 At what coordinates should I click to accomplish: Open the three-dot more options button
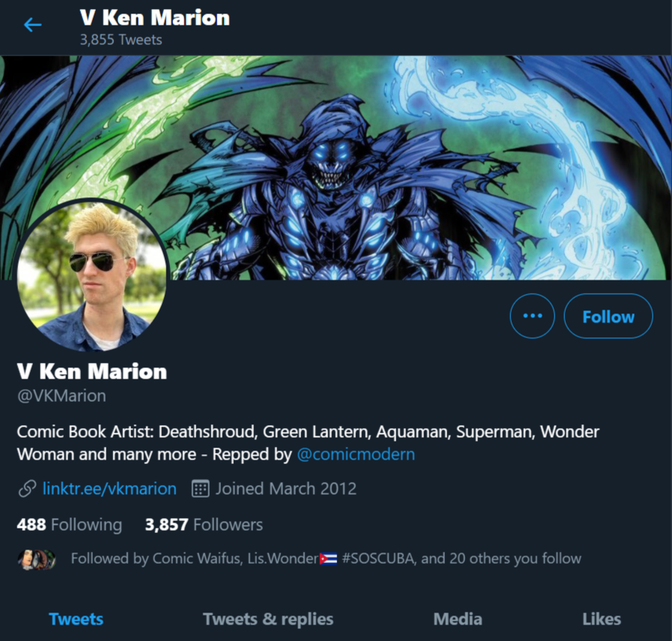pos(533,316)
